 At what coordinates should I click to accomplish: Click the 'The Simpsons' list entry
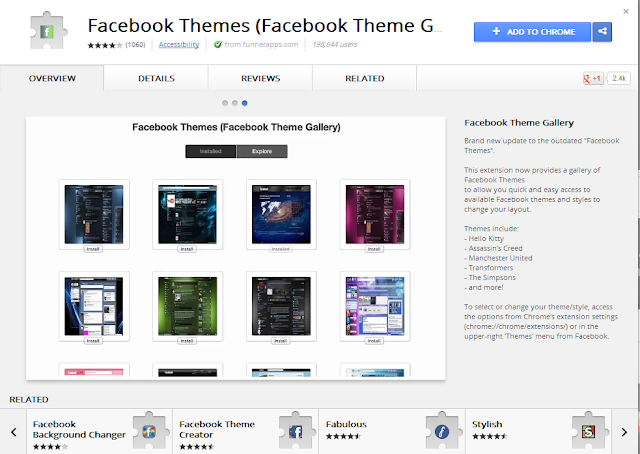490,278
